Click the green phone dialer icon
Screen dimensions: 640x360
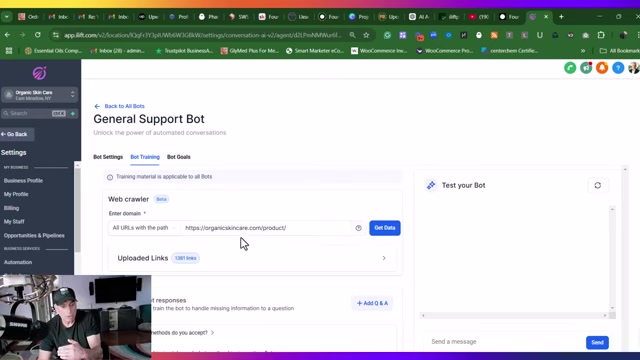570,68
